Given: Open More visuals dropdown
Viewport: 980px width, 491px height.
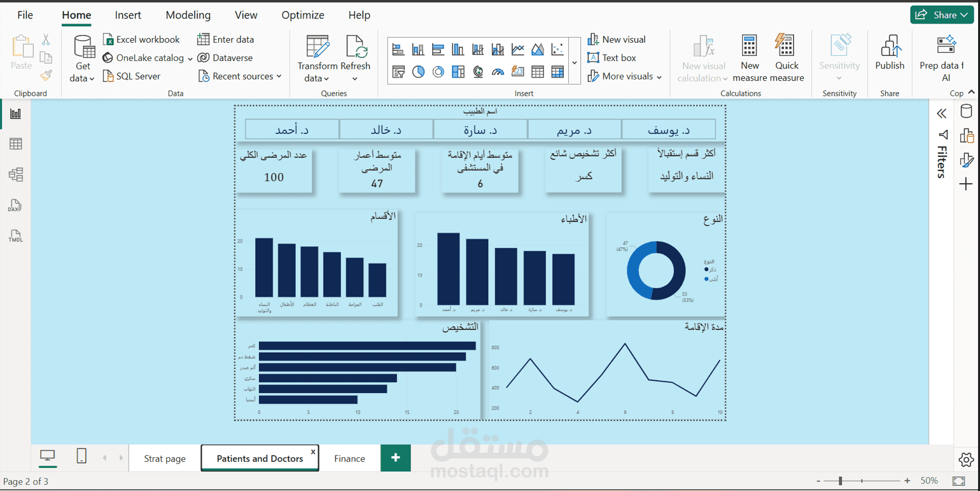Looking at the screenshot, I should click(624, 76).
